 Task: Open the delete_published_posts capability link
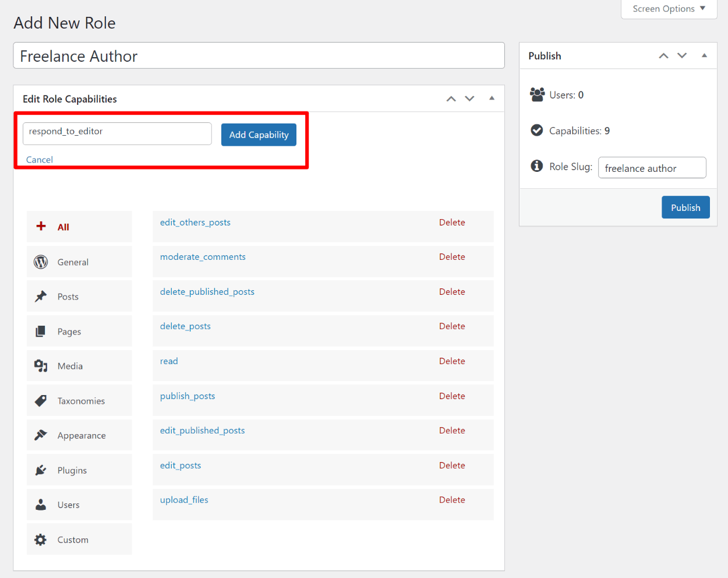pos(207,292)
